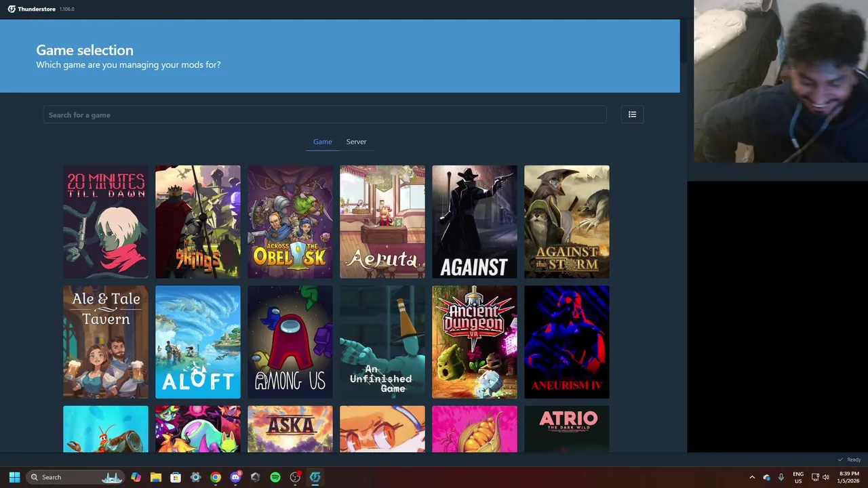The height and width of the screenshot is (488, 868).
Task: Choose the Among Us game card
Action: click(x=290, y=342)
